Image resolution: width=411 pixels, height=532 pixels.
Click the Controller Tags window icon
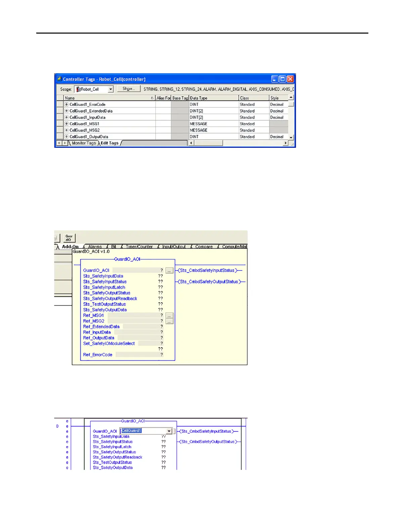click(x=59, y=79)
